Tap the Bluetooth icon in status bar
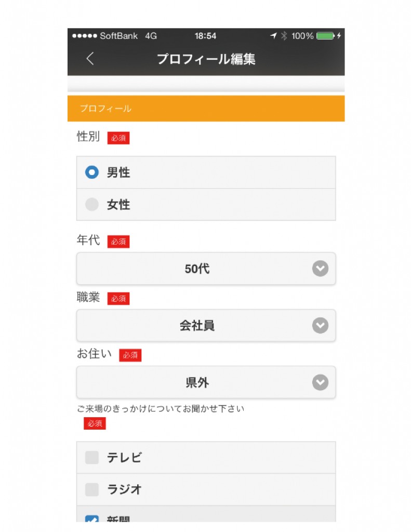 [284, 36]
